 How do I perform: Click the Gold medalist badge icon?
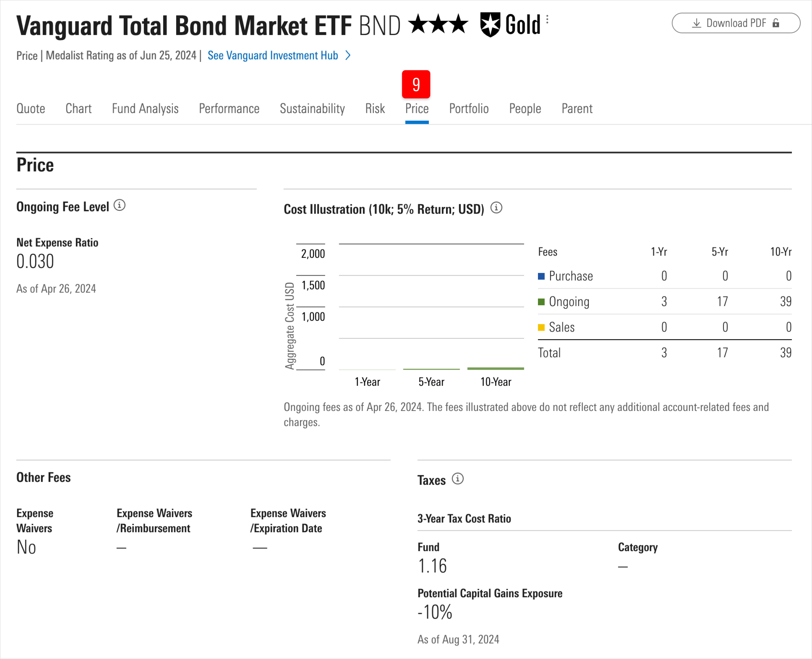coord(490,25)
